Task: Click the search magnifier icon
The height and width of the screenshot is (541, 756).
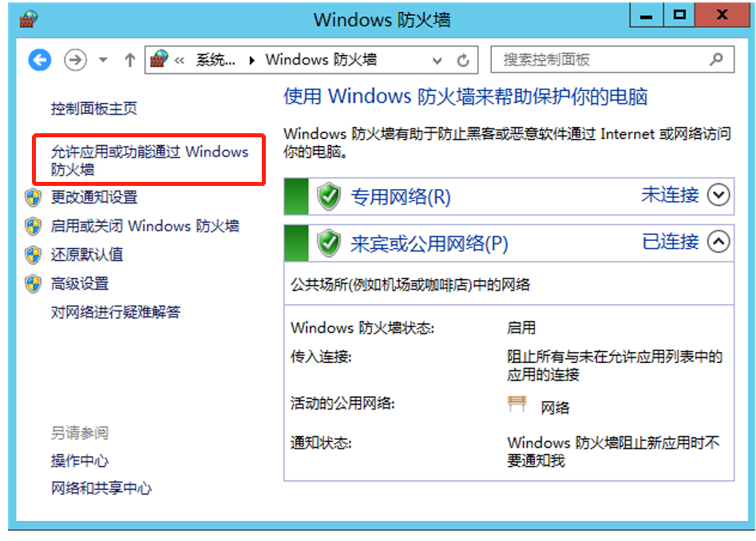Action: [x=716, y=59]
